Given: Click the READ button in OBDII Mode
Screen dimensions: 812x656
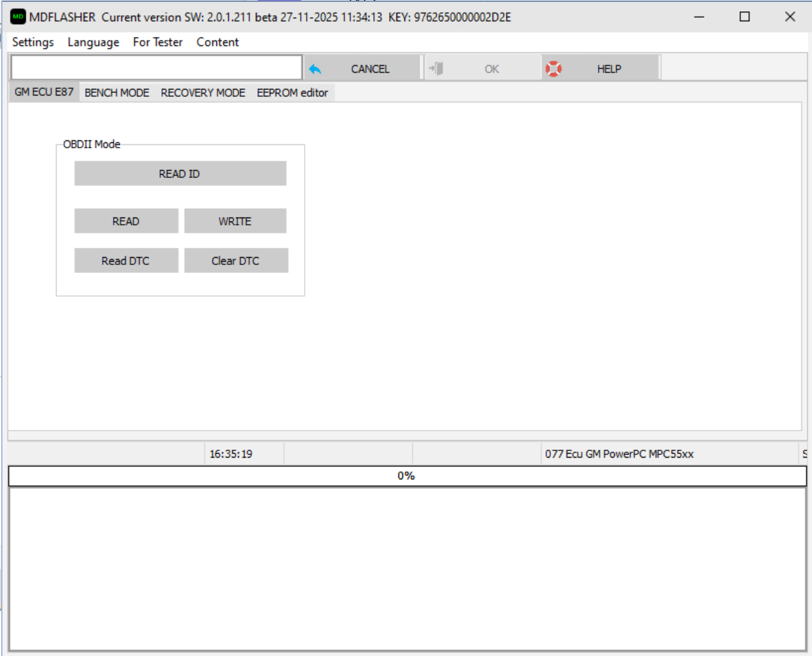Looking at the screenshot, I should click(x=126, y=222).
